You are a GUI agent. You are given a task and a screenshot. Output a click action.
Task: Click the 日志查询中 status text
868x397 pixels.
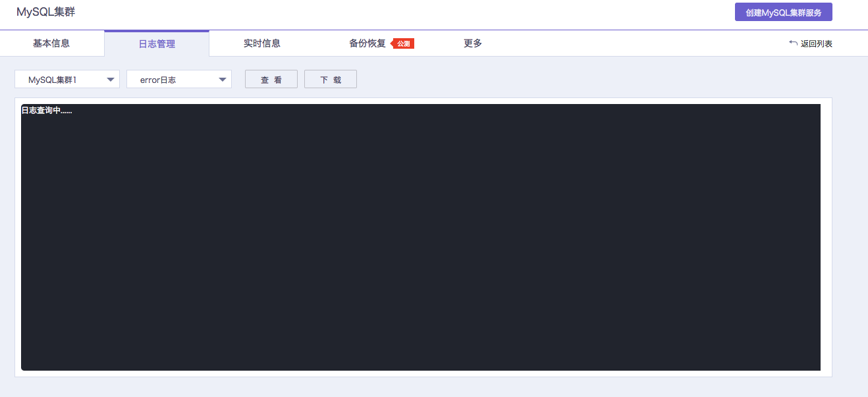point(47,110)
